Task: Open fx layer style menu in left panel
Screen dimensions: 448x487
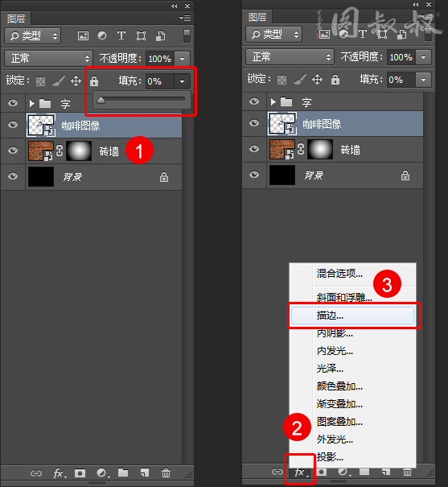Action: pyautogui.click(x=59, y=473)
